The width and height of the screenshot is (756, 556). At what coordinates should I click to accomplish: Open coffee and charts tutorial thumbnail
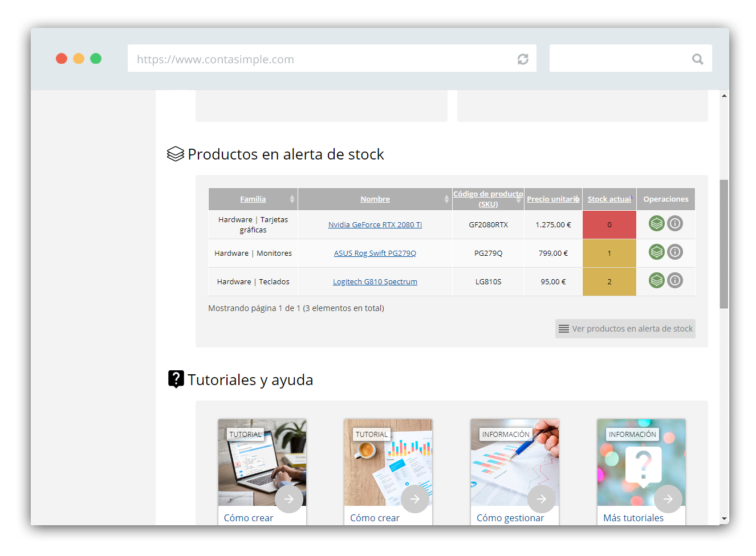388,463
